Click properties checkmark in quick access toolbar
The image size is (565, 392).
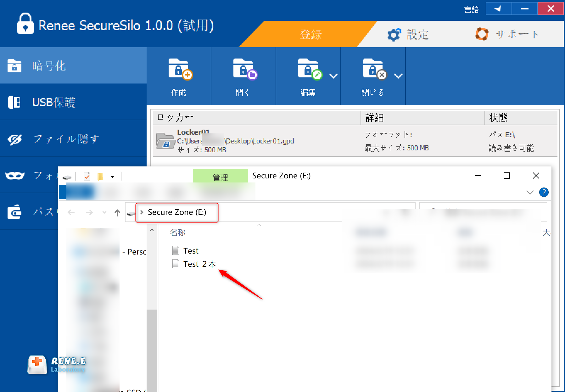click(x=87, y=176)
